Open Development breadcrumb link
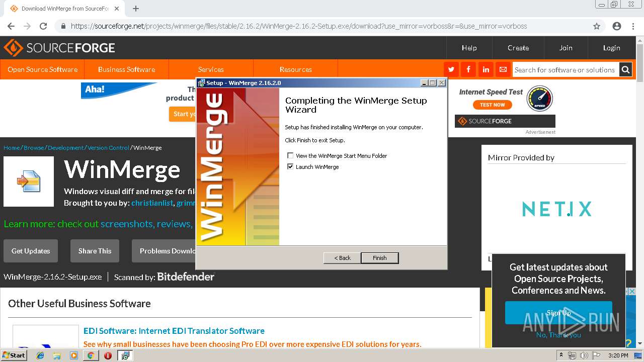The width and height of the screenshot is (644, 362). (66, 148)
